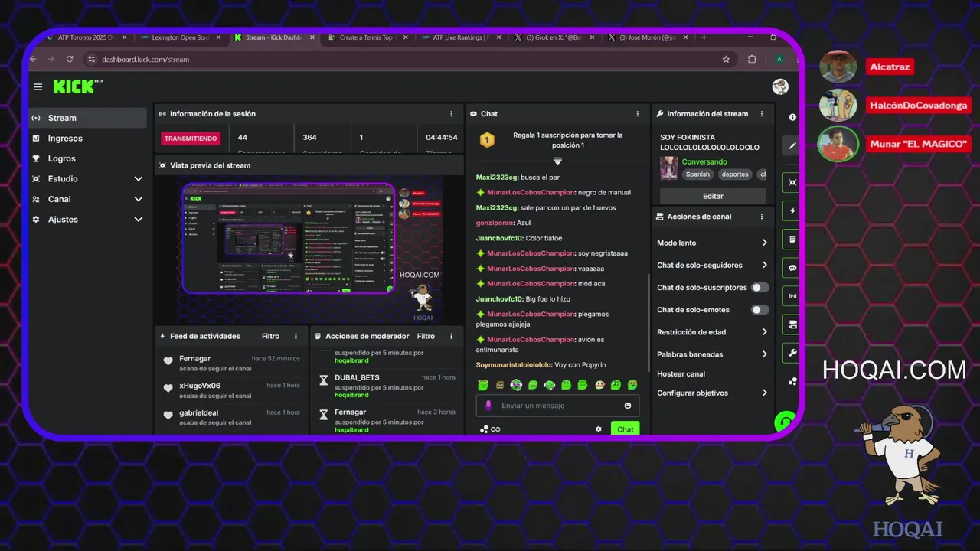Click the broadcast signal icon in the right sidebar
This screenshot has height=551, width=980.
point(792,295)
